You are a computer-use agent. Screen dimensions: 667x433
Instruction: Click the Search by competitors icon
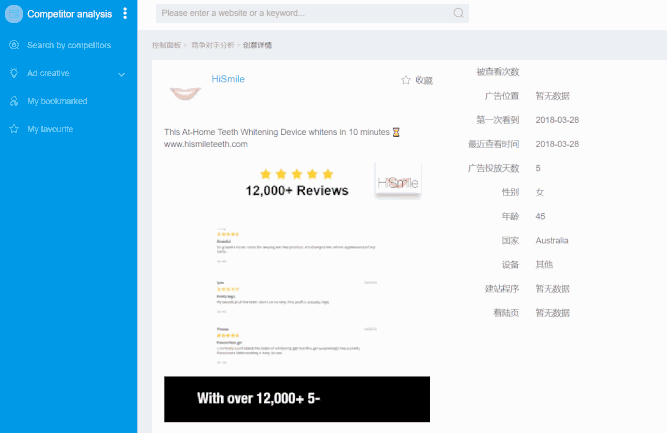click(14, 45)
